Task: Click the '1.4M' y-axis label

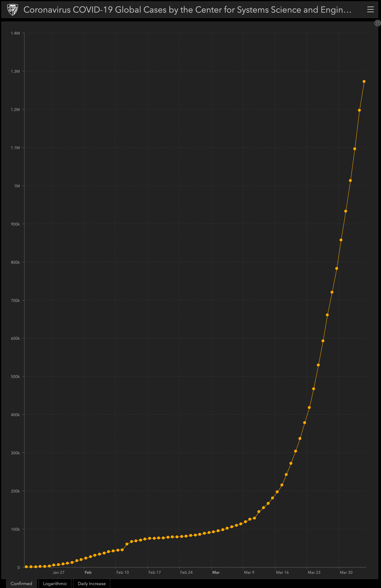Action: 15,33
